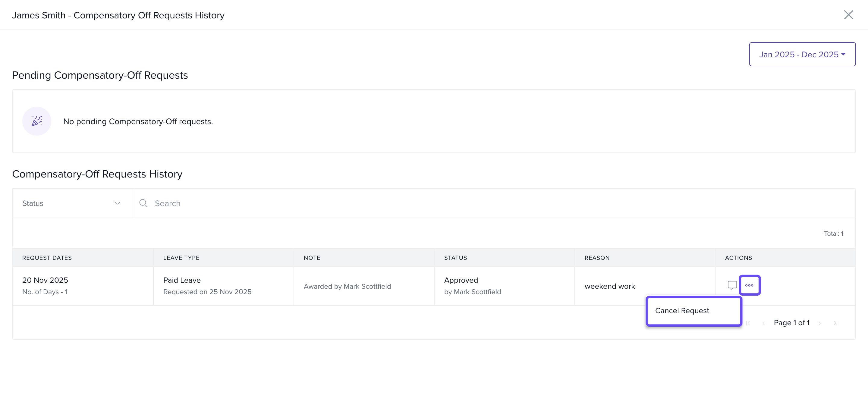Click the LEAVE TYPE column header
The width and height of the screenshot is (868, 415).
181,258
